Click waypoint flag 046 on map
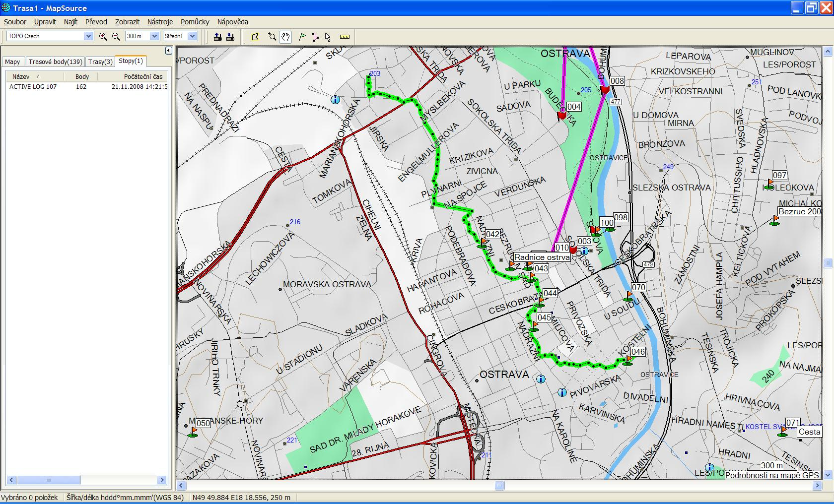834x504 pixels. (x=628, y=360)
